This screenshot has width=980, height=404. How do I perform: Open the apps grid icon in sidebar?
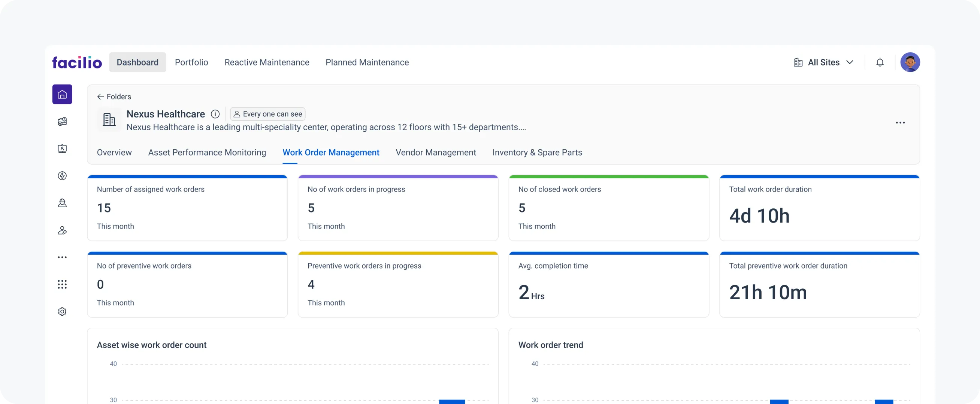(x=62, y=284)
